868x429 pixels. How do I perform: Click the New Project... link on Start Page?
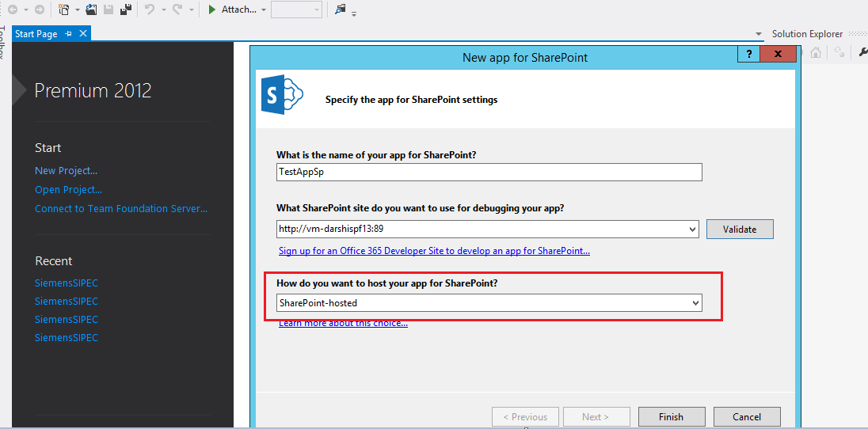tap(67, 170)
